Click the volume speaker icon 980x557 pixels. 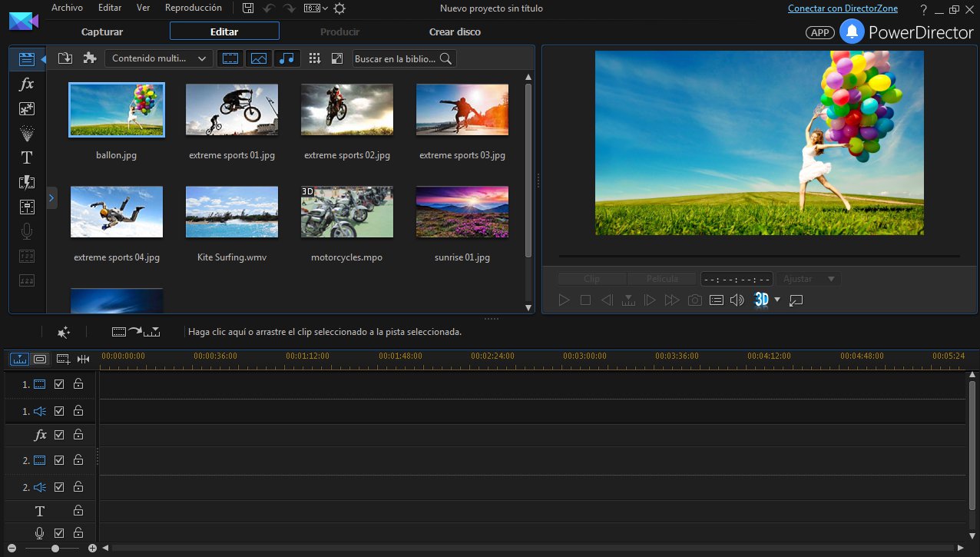[x=737, y=300]
